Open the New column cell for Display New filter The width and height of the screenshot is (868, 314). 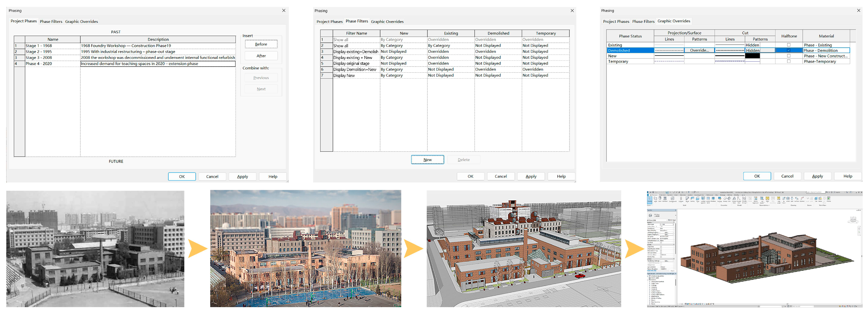click(x=403, y=75)
